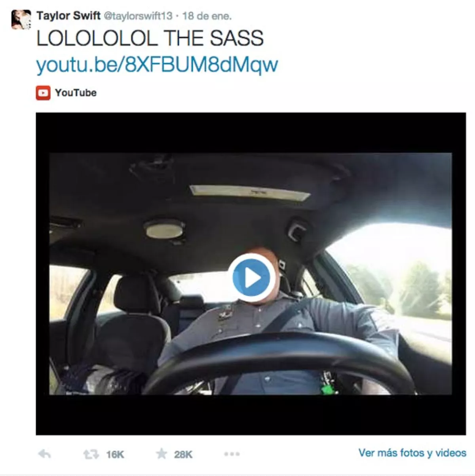Open the tweet permalink dated 18 de ene.
The height and width of the screenshot is (476, 475).
click(207, 16)
